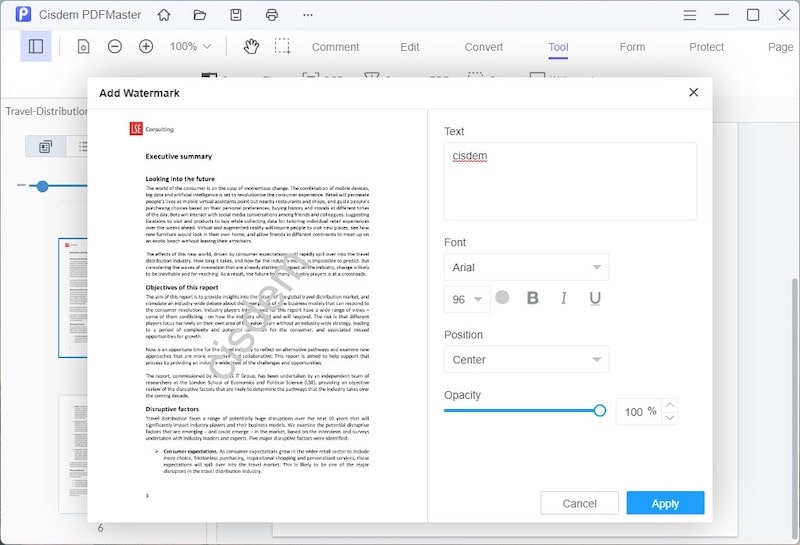
Task: Open the more options ellipsis in the title bar
Action: (x=308, y=15)
